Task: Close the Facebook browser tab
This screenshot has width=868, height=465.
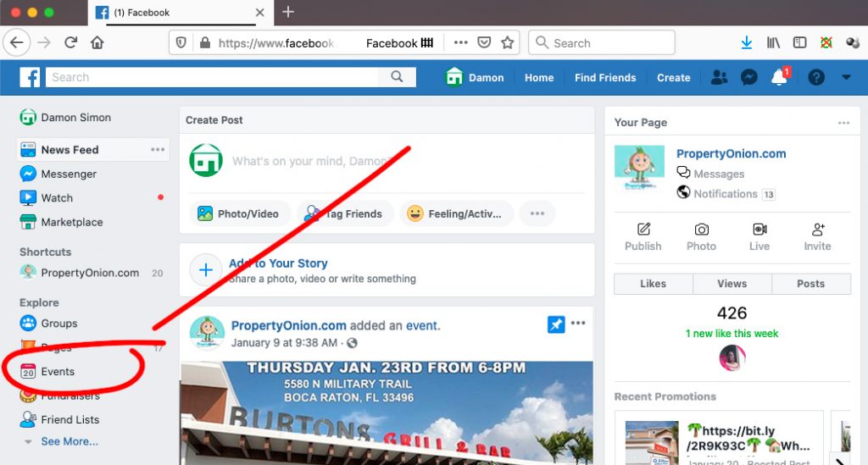Action: point(259,12)
